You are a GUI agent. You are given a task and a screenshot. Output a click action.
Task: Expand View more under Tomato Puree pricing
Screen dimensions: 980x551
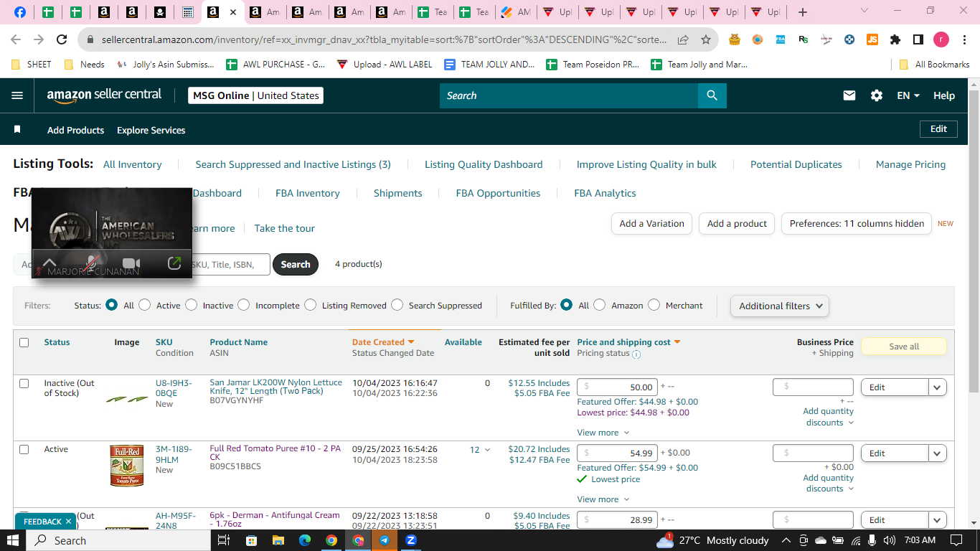click(603, 499)
